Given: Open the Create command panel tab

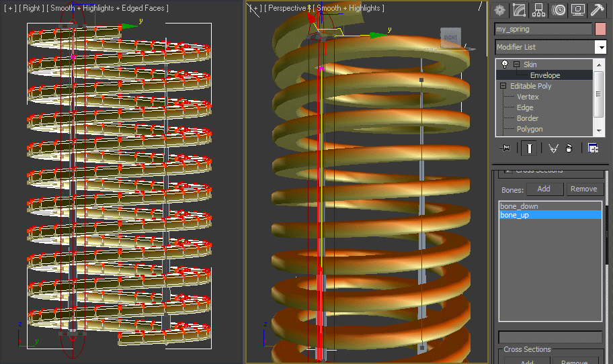Looking at the screenshot, I should pyautogui.click(x=499, y=10).
